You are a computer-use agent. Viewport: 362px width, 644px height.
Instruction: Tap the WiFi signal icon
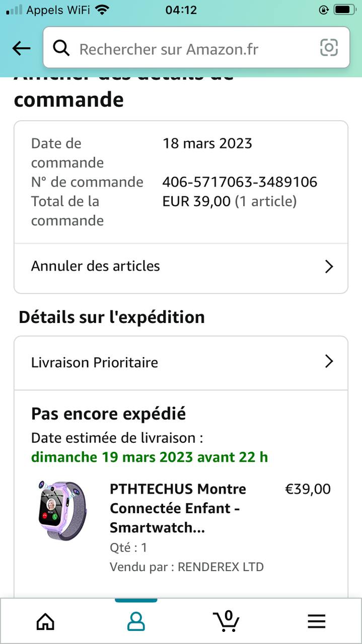[x=102, y=10]
